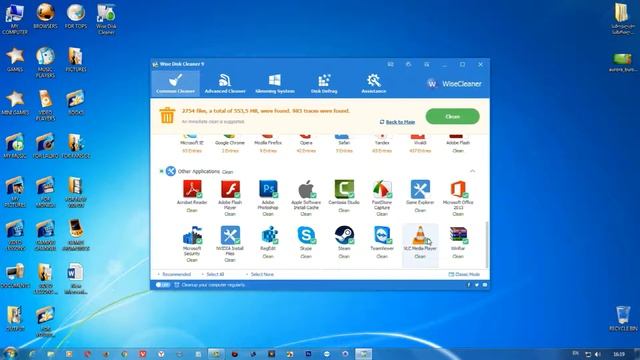640x360 pixels.
Task: Uncheck the Adobe Photoshop checkbox
Action: (x=275, y=196)
